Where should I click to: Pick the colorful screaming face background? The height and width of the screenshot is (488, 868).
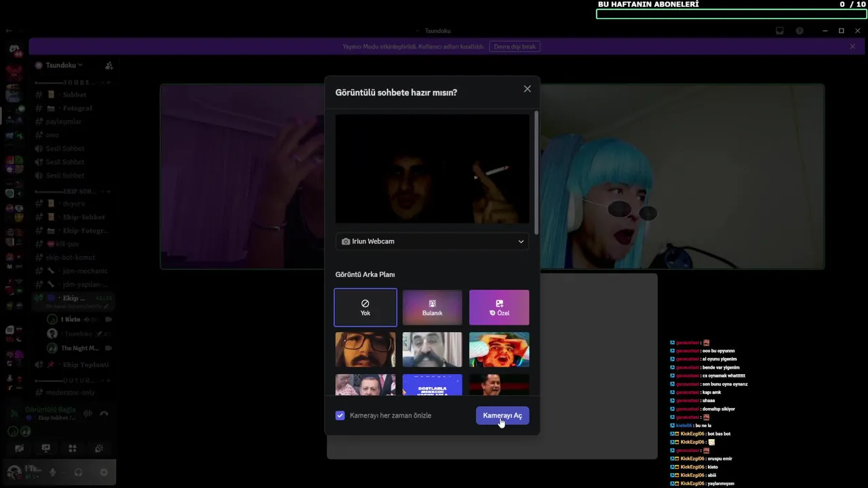[x=499, y=349]
